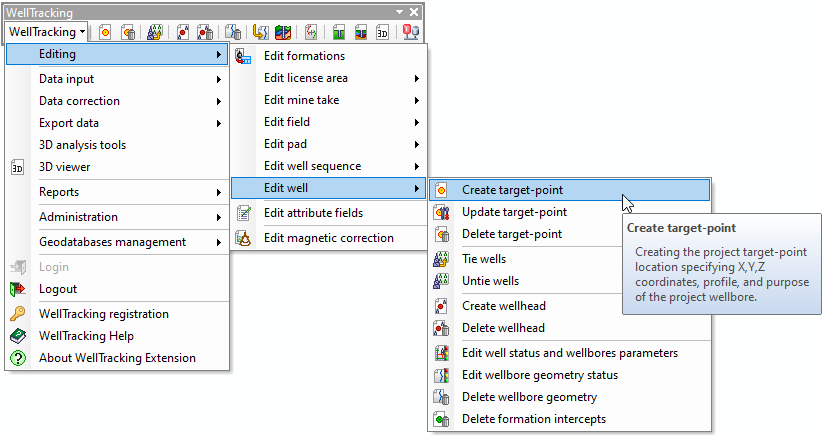This screenshot has height=435, width=824.
Task: Click Delete wellbore geometry icon in the toolbar
Action: [233, 33]
